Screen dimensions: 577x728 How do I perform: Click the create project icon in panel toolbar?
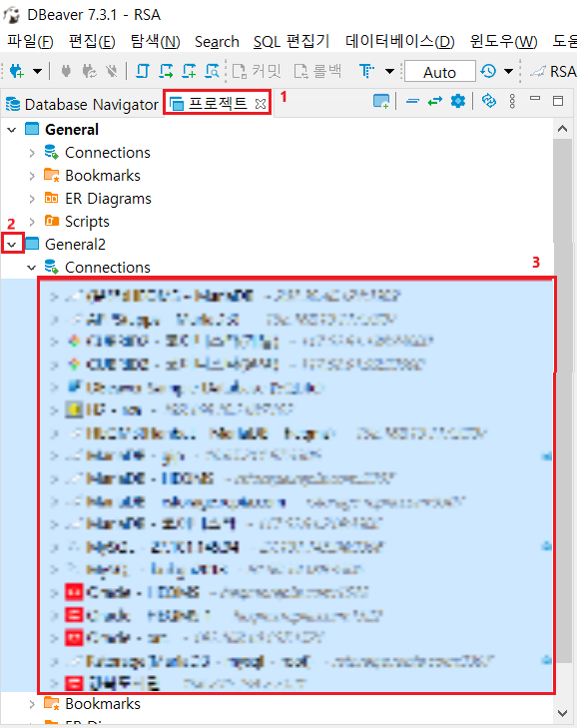381,101
